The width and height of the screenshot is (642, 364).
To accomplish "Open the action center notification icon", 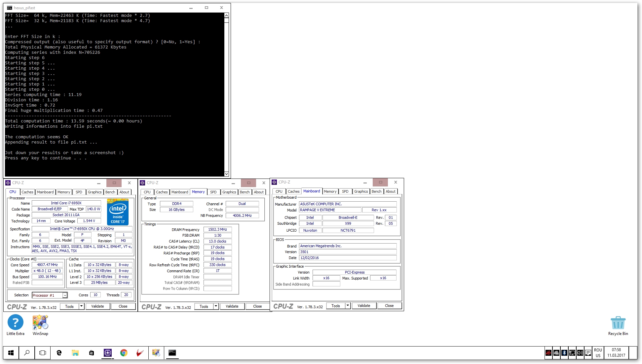I will pyautogui.click(x=588, y=353).
